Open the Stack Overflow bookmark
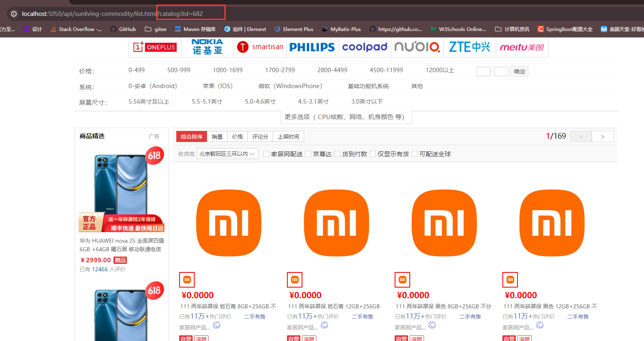Image resolution: width=644 pixels, height=341 pixels. coord(76,29)
